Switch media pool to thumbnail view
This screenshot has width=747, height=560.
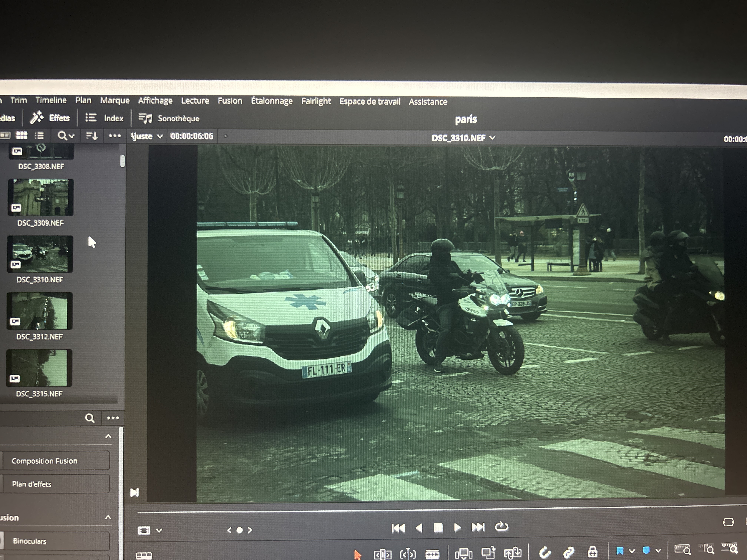point(22,136)
